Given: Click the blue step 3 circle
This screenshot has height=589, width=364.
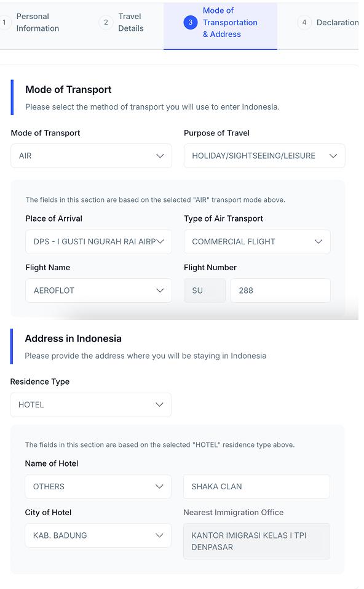Looking at the screenshot, I should tap(190, 23).
